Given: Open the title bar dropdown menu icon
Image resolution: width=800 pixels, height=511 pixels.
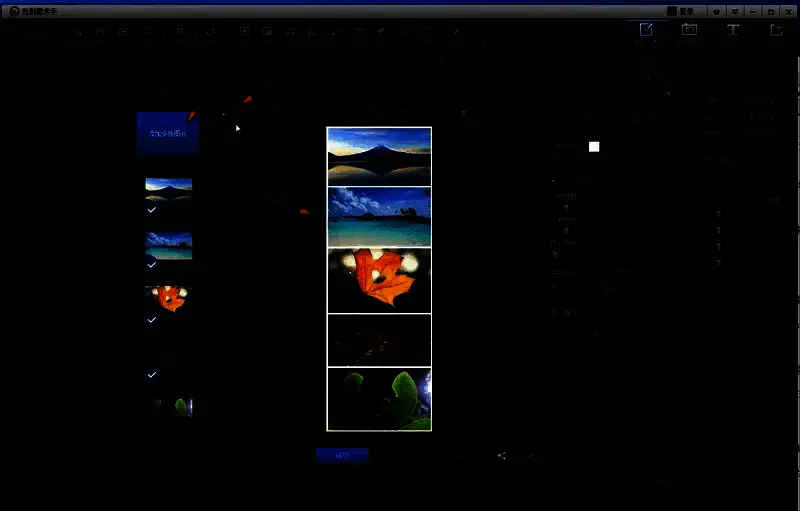Looking at the screenshot, I should [735, 10].
